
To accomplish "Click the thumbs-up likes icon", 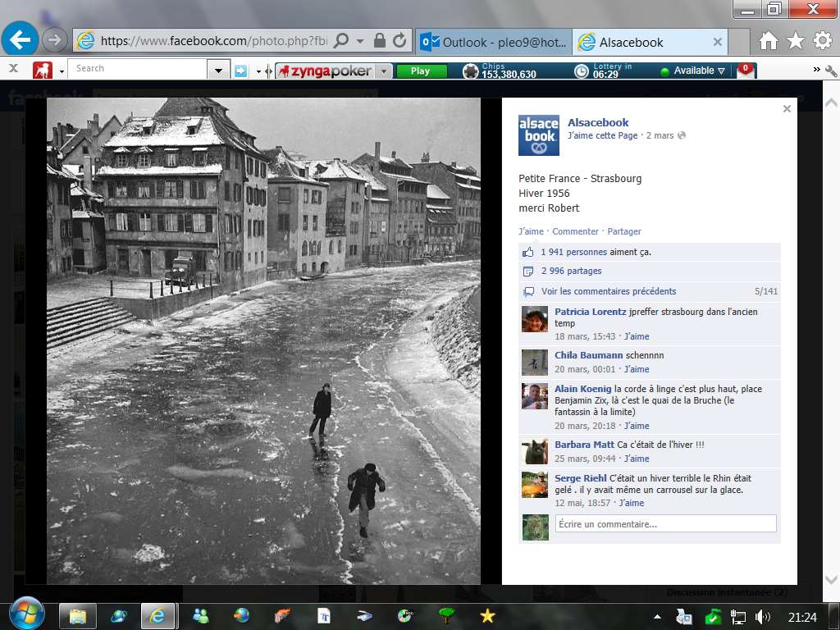I will coord(528,253).
